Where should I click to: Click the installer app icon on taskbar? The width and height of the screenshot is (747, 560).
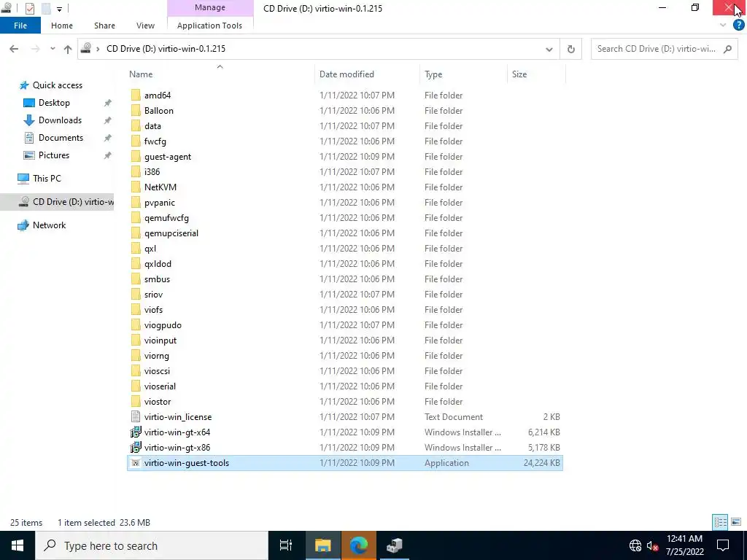395,545
